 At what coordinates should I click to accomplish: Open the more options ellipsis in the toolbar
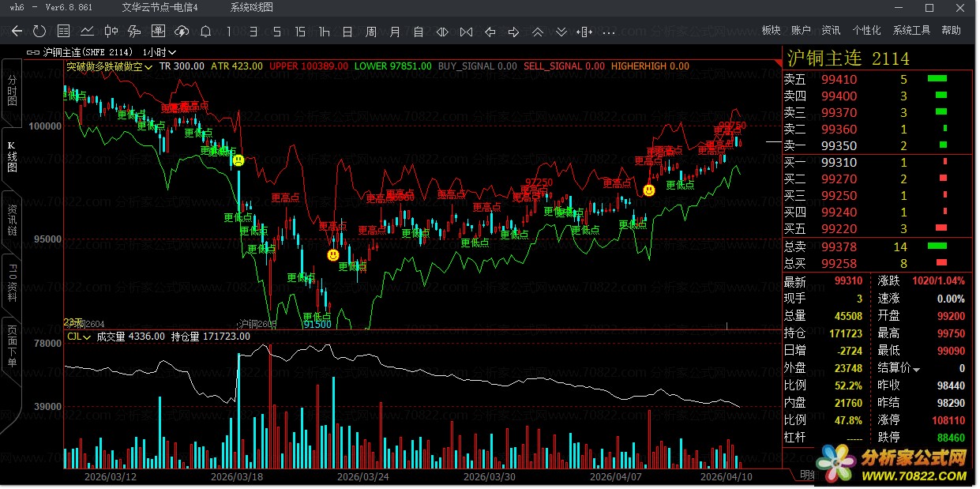coord(608,32)
